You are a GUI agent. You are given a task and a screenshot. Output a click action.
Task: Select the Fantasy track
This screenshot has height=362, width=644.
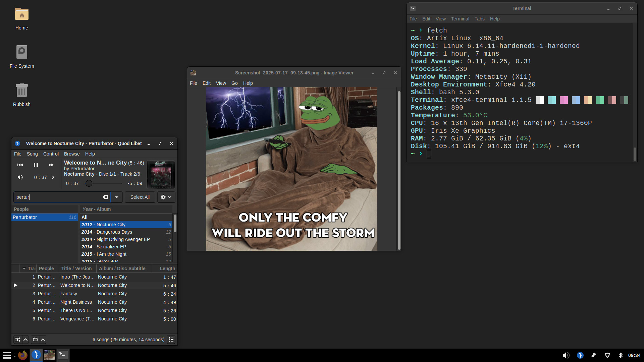tap(94, 294)
